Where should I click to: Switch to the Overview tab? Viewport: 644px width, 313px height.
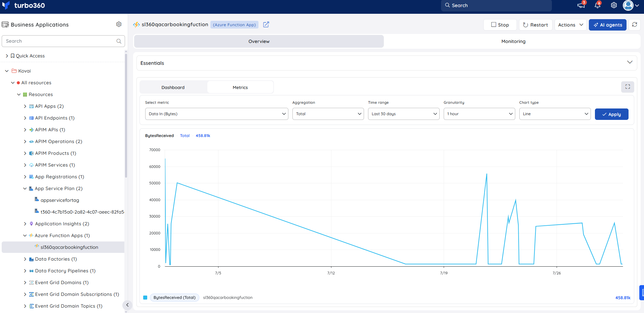click(x=259, y=41)
